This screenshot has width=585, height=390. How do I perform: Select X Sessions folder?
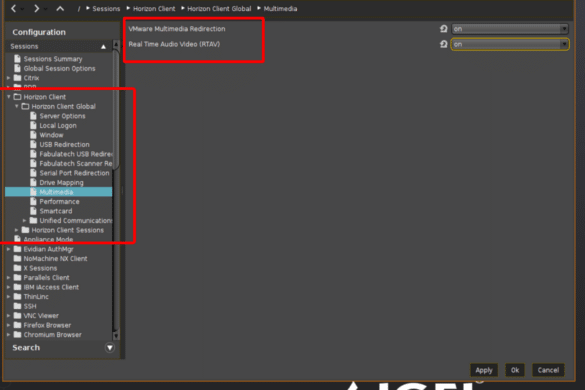40,268
